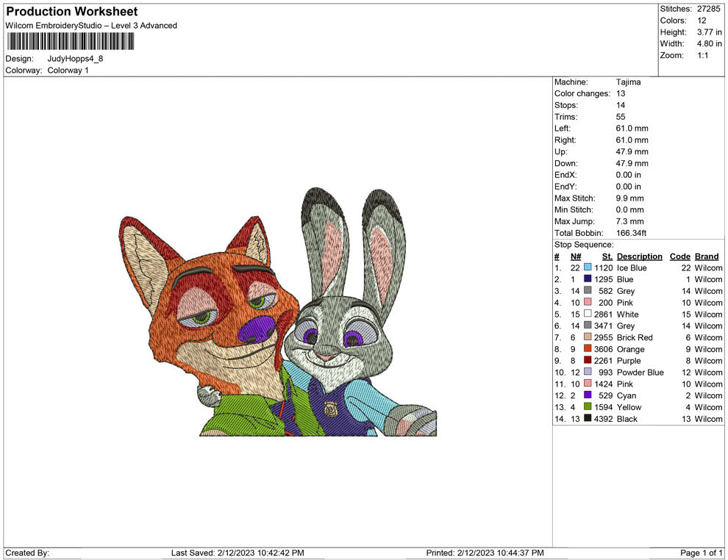Click the Brick Red 2955 color swatch

click(x=588, y=337)
